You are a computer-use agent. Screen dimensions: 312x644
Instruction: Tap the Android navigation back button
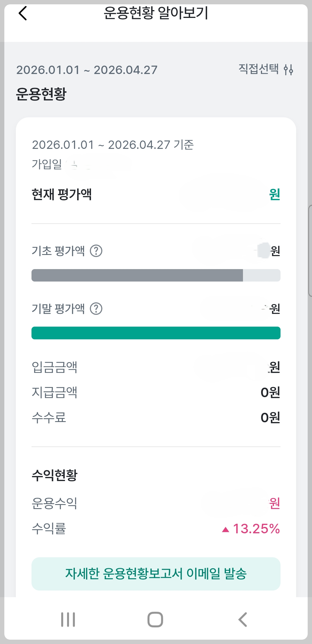[x=243, y=619]
